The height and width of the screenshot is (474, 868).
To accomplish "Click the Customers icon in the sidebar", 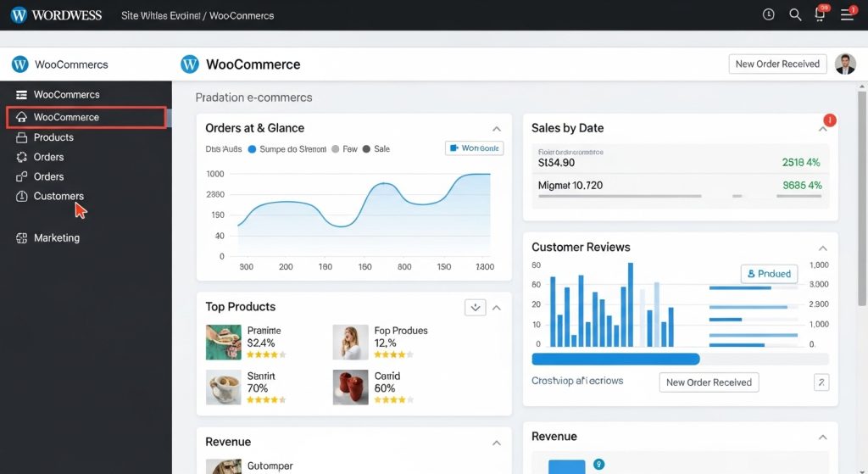I will (21, 196).
